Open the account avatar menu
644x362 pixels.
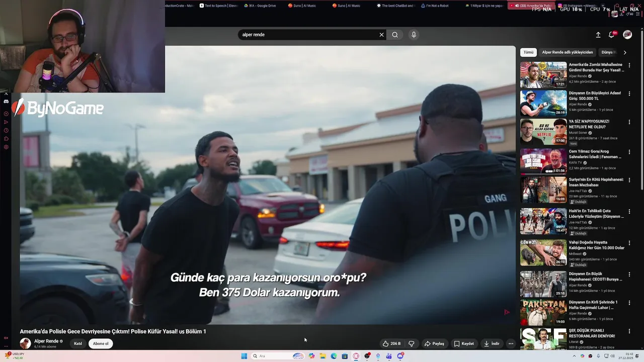[627, 35]
